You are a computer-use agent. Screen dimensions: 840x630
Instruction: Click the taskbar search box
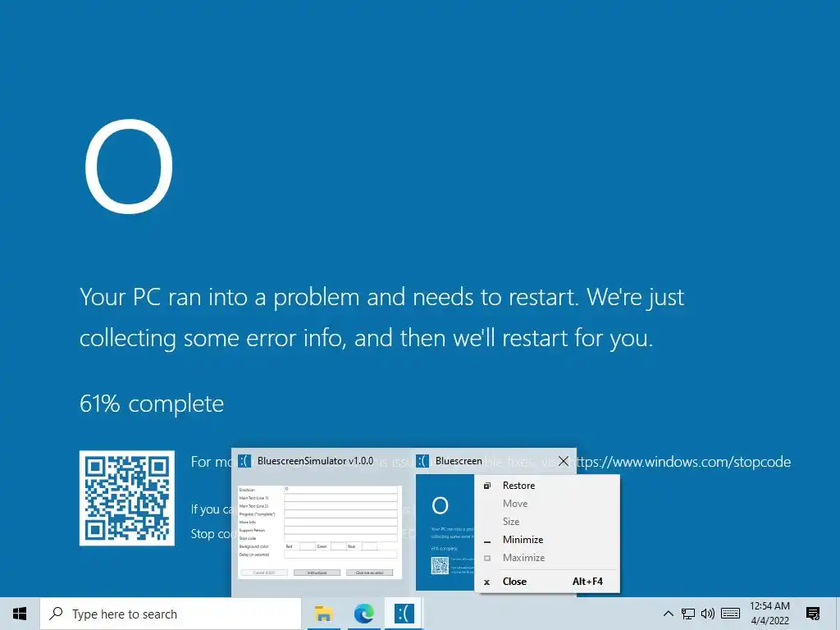click(x=171, y=614)
